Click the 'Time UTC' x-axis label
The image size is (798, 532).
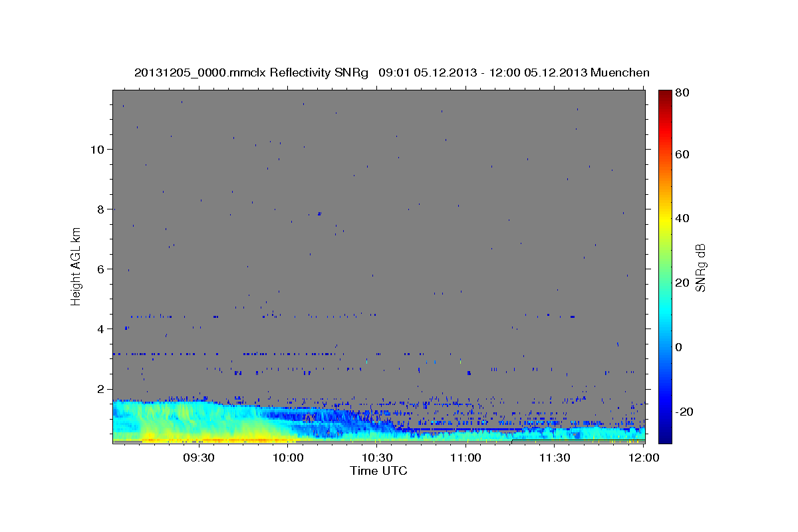[378, 471]
